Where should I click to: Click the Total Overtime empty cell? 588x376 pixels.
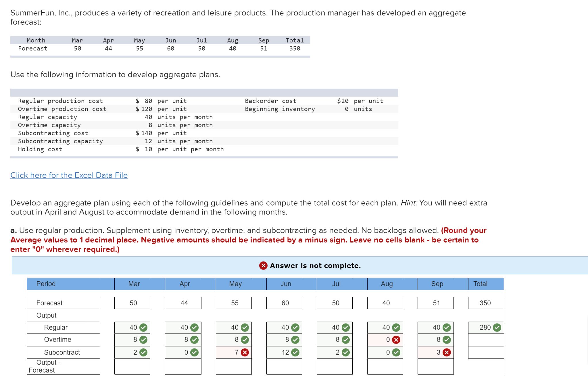coord(486,340)
